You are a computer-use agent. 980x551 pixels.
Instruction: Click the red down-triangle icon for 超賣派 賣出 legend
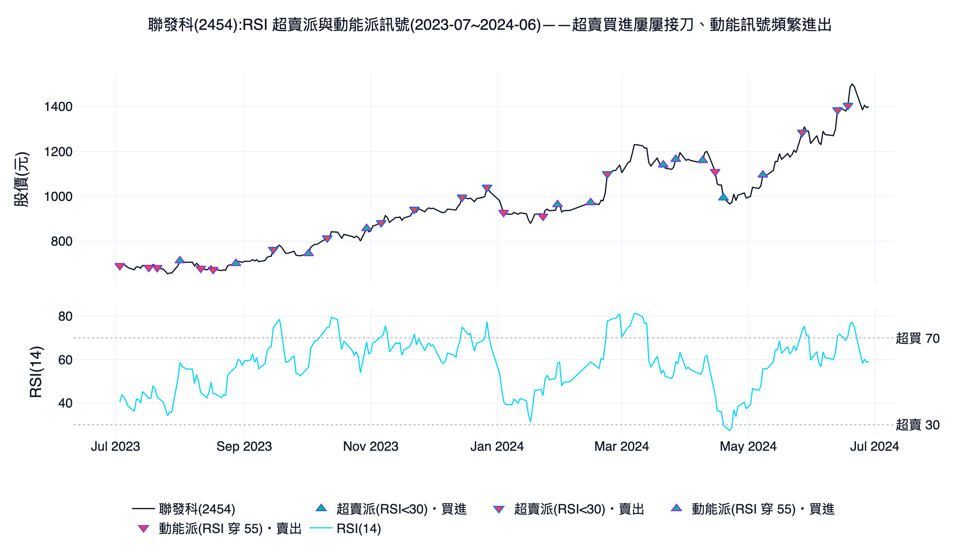(x=499, y=510)
